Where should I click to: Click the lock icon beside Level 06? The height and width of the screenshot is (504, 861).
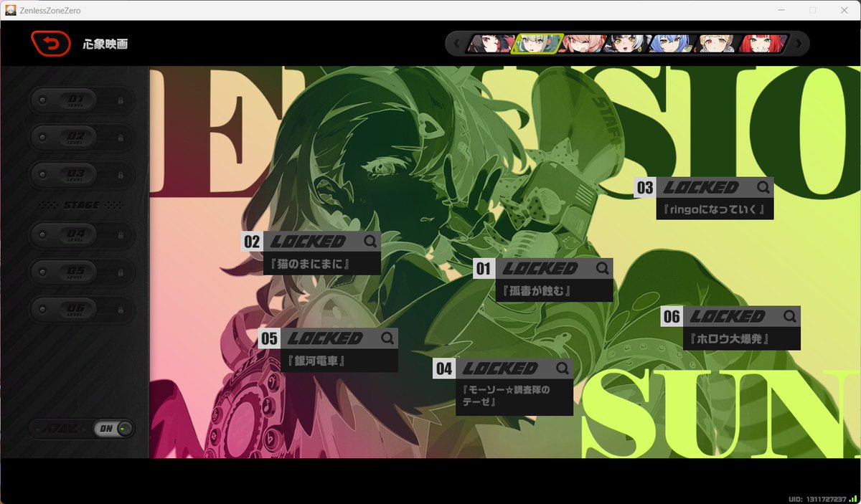(x=120, y=309)
